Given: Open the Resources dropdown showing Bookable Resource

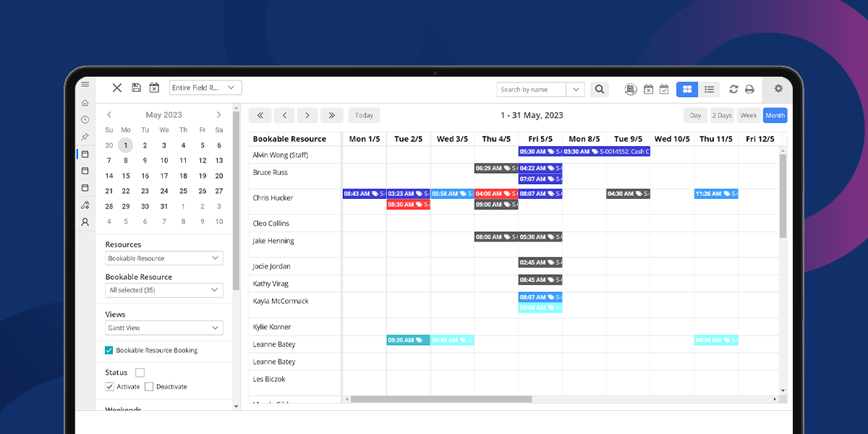Looking at the screenshot, I should coord(164,258).
